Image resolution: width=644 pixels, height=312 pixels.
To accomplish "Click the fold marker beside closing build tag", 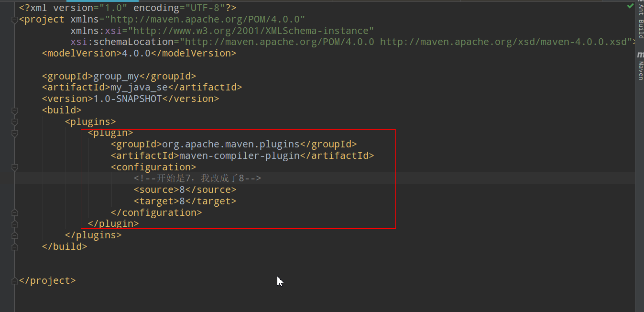I will (14, 246).
